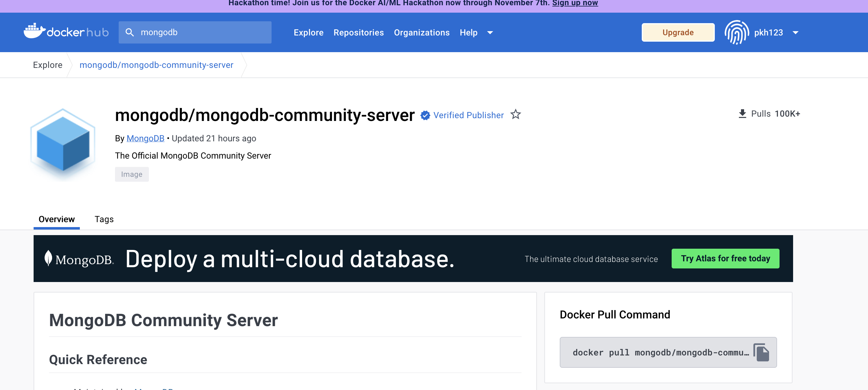Focus the mongodb search field

click(195, 32)
